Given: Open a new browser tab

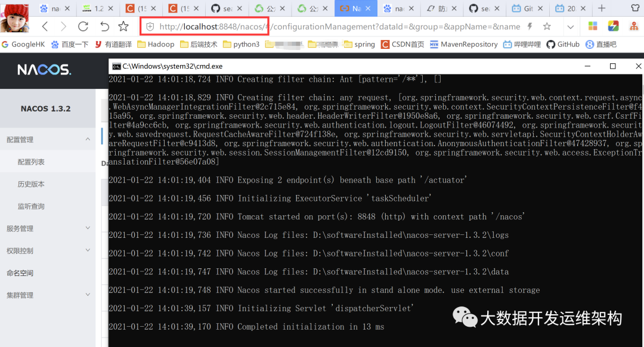Looking at the screenshot, I should coord(602,8).
